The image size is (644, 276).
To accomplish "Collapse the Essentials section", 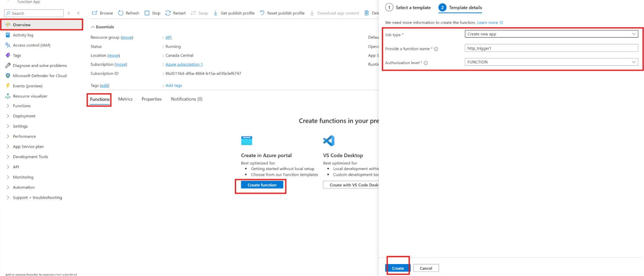I will point(93,27).
